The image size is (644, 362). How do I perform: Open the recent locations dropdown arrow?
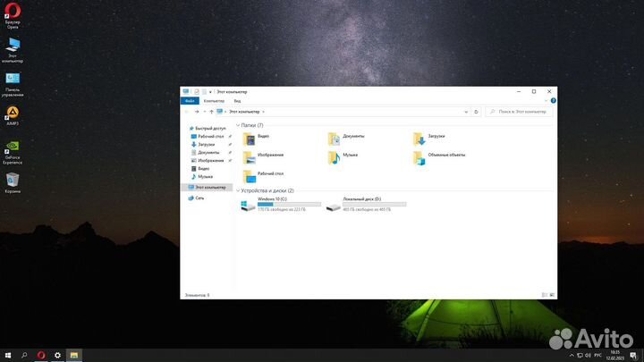click(205, 112)
